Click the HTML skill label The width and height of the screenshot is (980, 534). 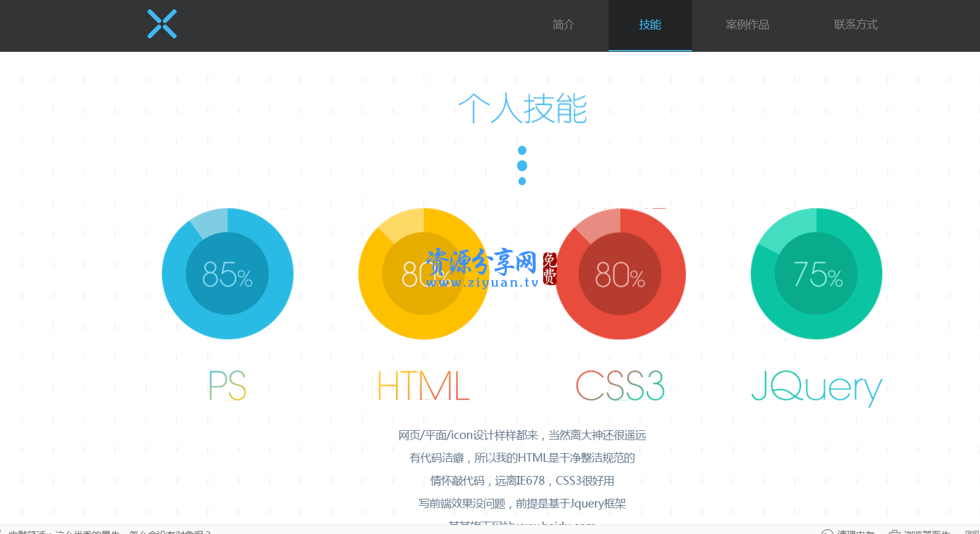pyautogui.click(x=424, y=385)
